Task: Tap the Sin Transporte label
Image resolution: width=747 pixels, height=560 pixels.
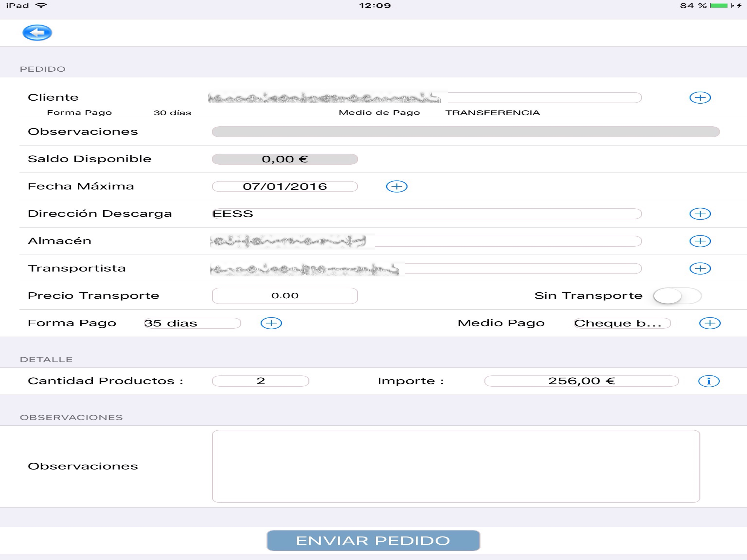Action: (588, 296)
